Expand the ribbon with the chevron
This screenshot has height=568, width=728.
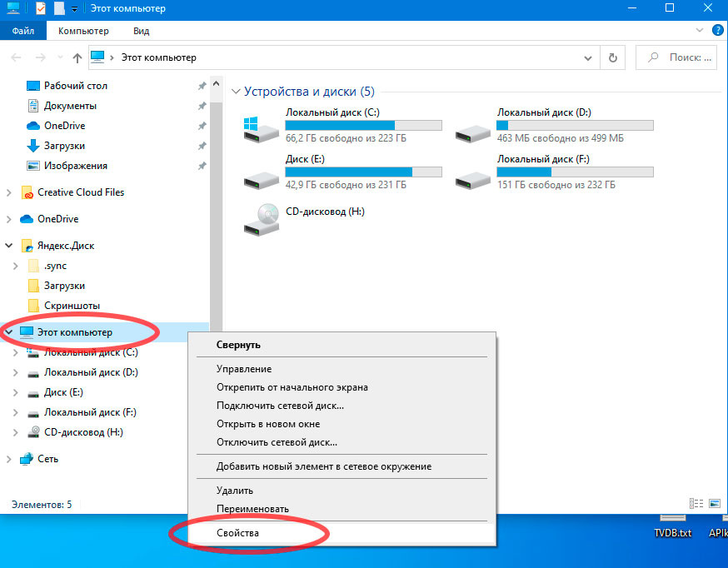pyautogui.click(x=699, y=31)
